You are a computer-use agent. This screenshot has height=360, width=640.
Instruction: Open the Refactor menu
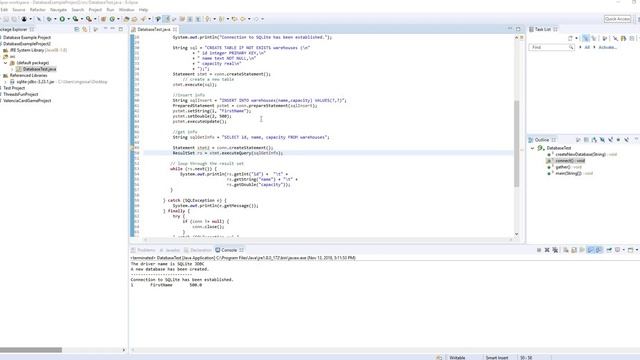point(38,10)
